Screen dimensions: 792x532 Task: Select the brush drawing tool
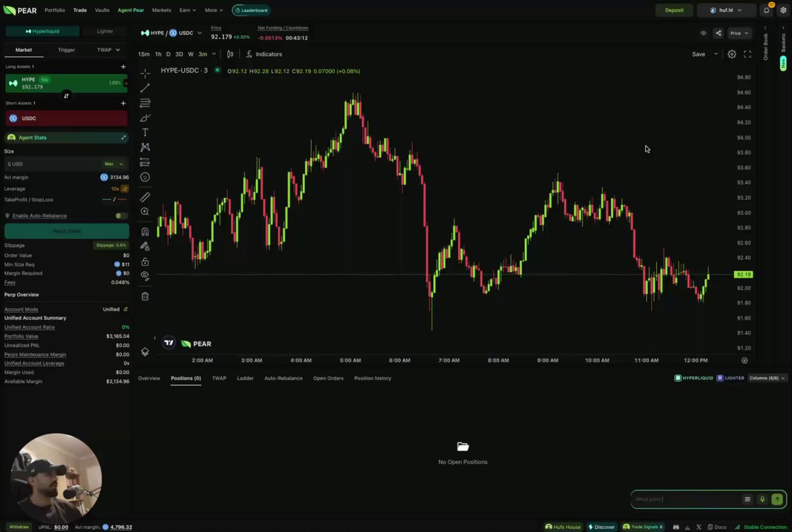(x=145, y=117)
